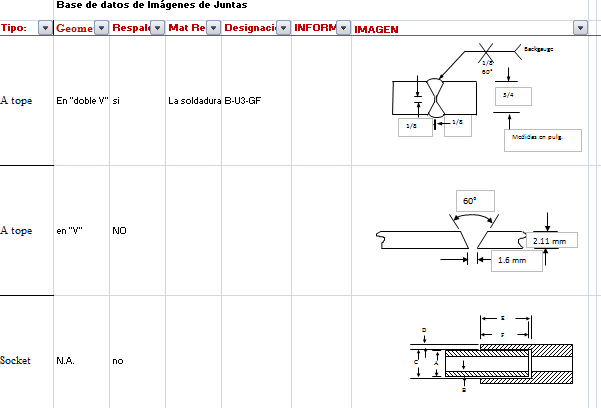Open the Tipo column filter dropdown

click(44, 28)
